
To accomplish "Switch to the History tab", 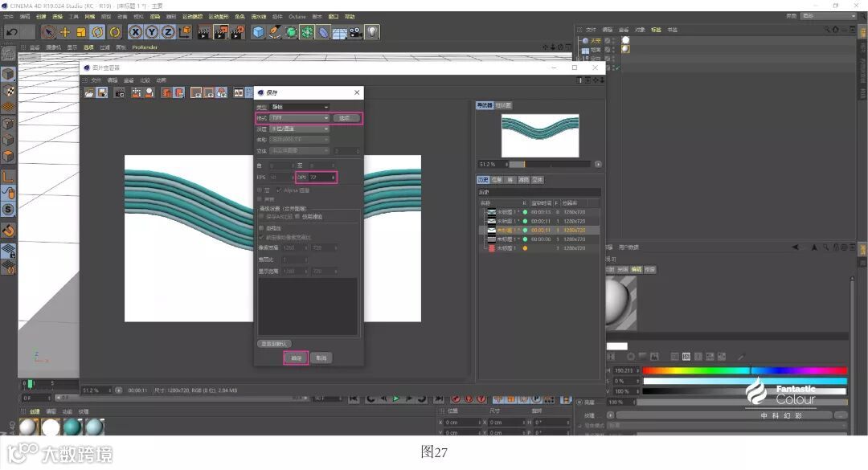I will coord(483,180).
